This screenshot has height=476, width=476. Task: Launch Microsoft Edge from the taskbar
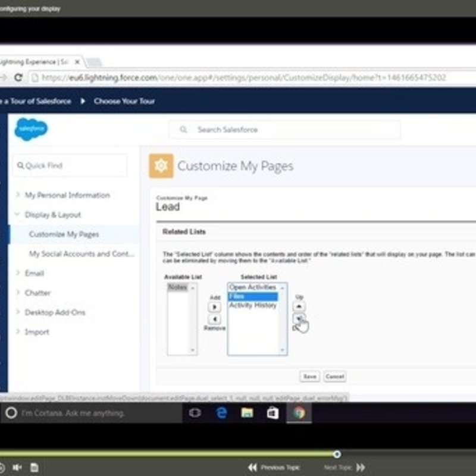click(221, 413)
